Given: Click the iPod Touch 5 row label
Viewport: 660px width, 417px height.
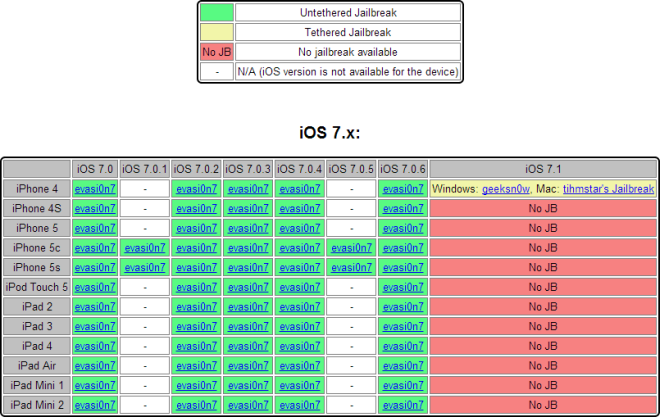Looking at the screenshot, I should click(x=37, y=287).
